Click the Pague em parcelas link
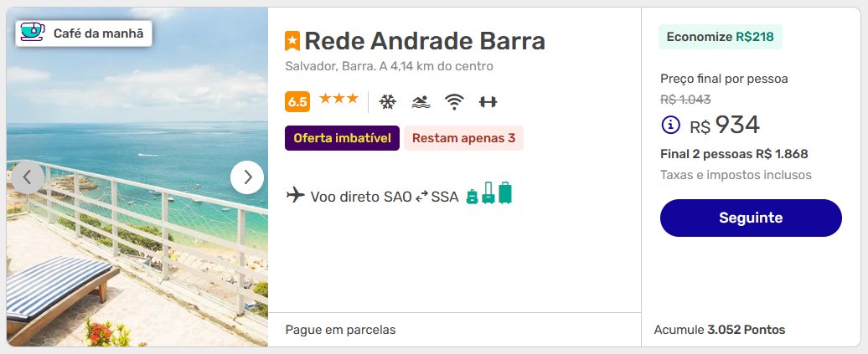868x354 pixels. pos(340,331)
